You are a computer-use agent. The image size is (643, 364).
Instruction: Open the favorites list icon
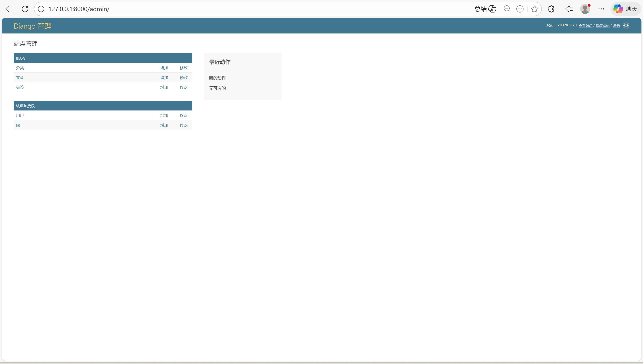click(569, 9)
